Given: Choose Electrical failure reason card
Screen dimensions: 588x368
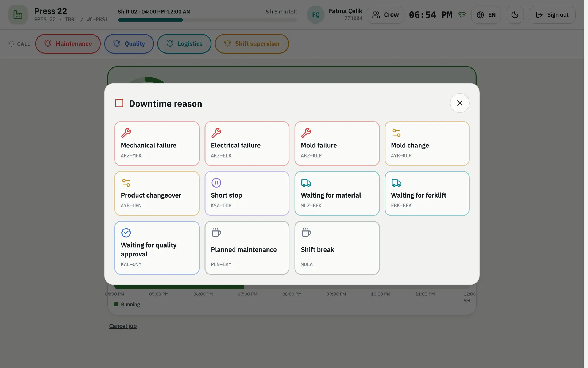Looking at the screenshot, I should (247, 143).
